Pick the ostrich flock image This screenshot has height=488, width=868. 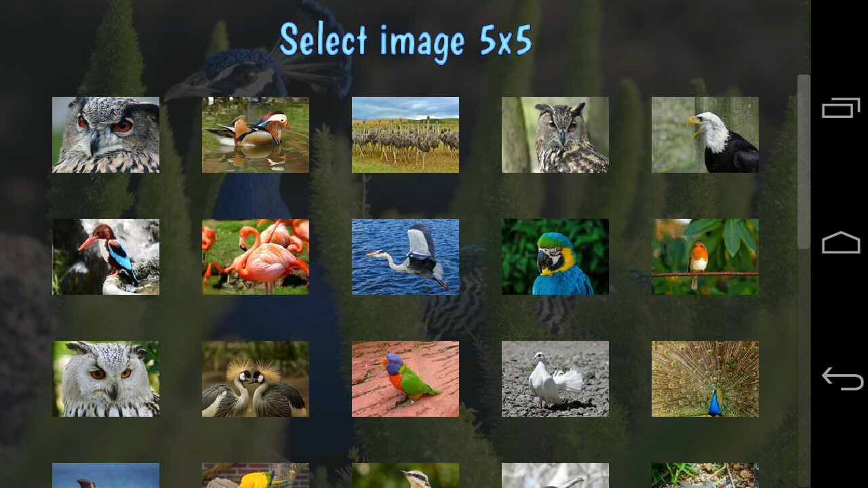pos(406,135)
